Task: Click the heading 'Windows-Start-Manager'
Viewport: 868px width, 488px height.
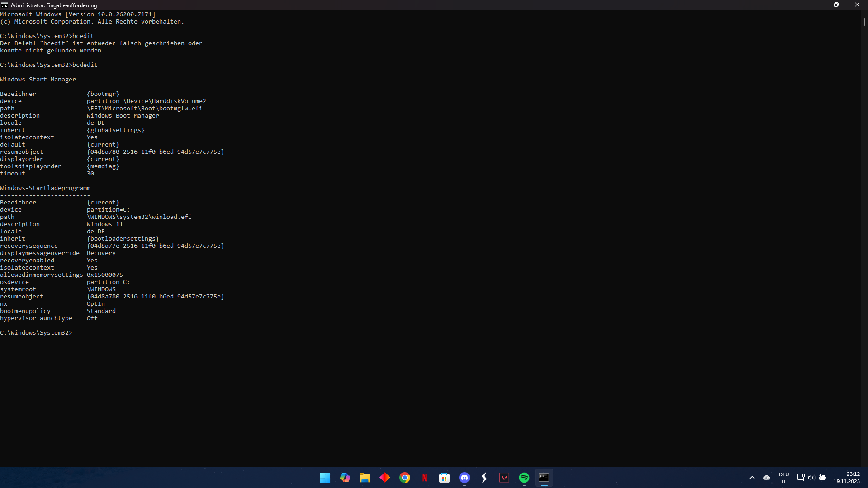Action: coord(38,80)
